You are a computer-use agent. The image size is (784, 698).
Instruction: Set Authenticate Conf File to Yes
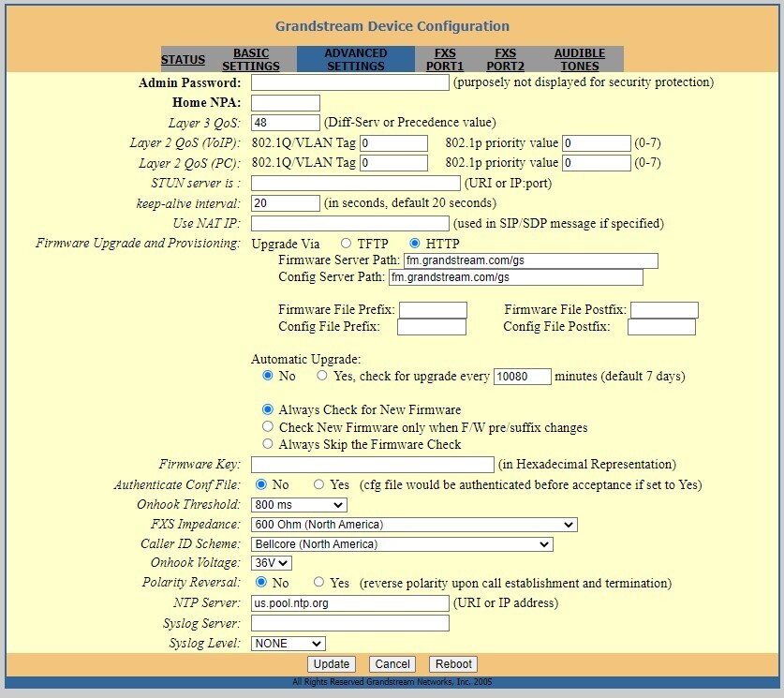coord(319,484)
